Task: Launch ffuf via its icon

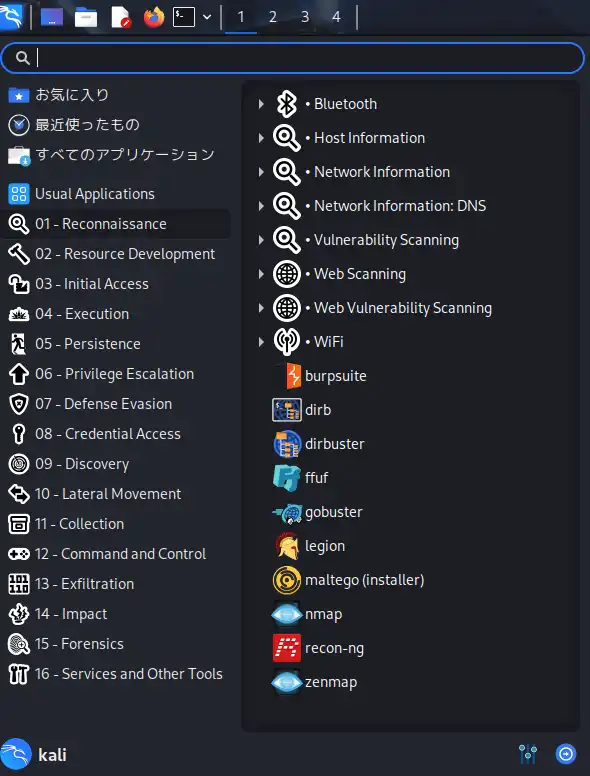Action: coord(287,478)
